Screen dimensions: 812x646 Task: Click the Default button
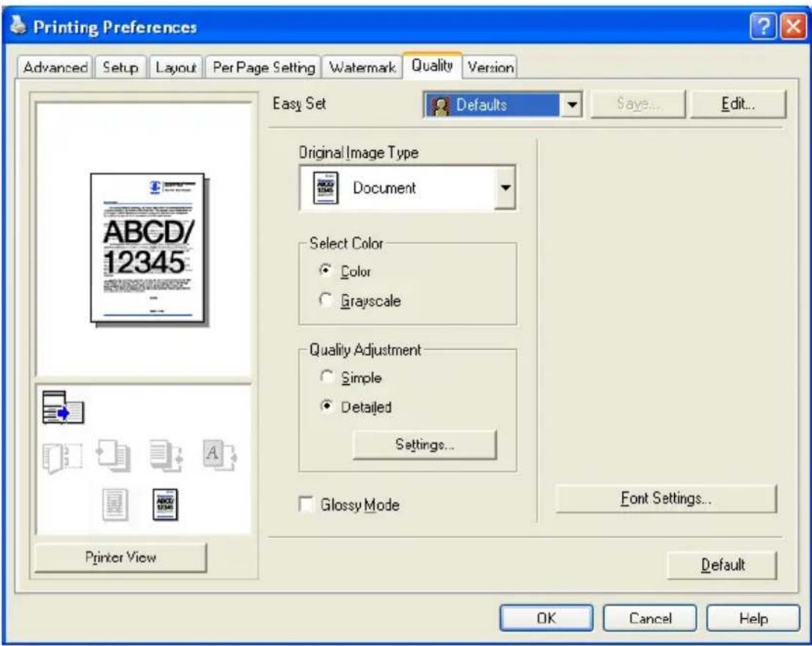(722, 565)
